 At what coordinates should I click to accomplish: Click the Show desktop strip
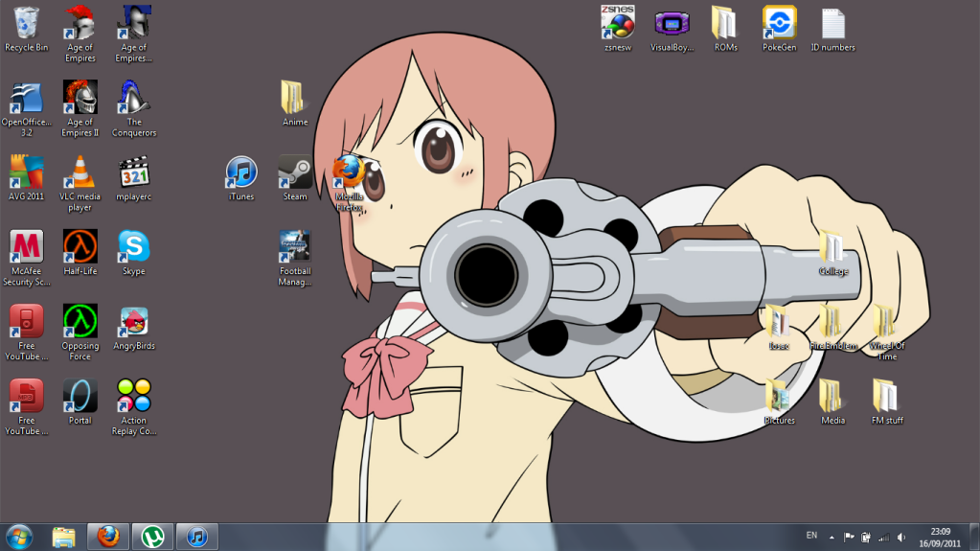click(x=974, y=537)
